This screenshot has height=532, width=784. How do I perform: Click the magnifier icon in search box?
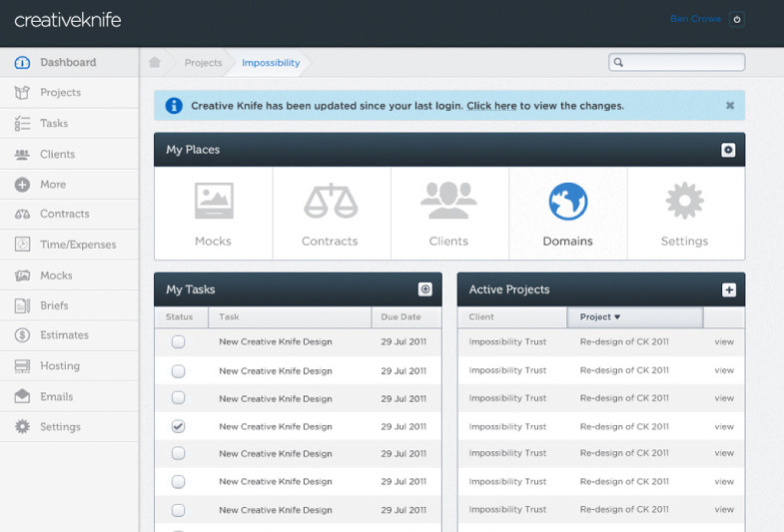click(x=618, y=62)
